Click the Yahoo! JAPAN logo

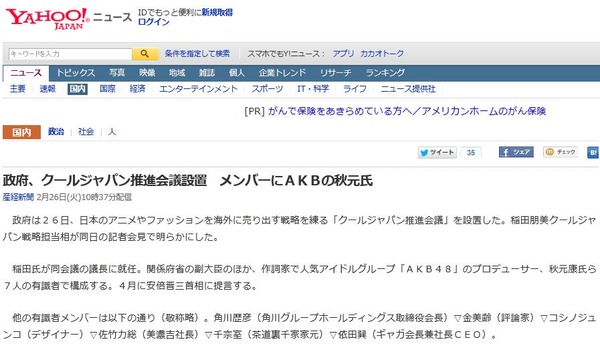(47, 18)
